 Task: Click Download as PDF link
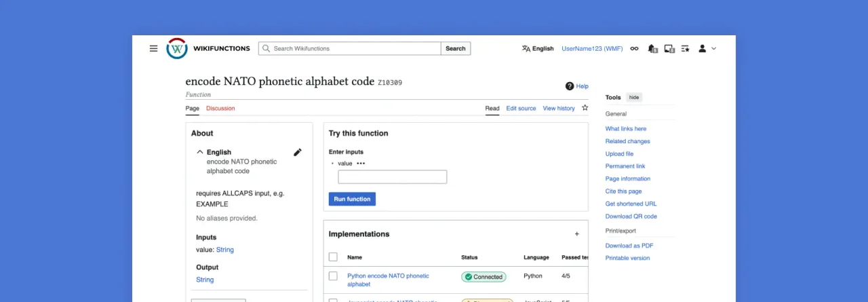pos(629,246)
